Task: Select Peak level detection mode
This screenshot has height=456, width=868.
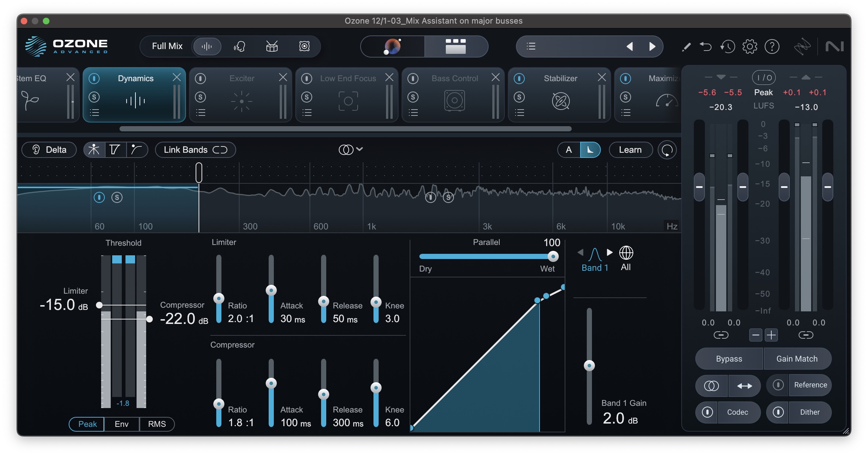Action: [87, 424]
